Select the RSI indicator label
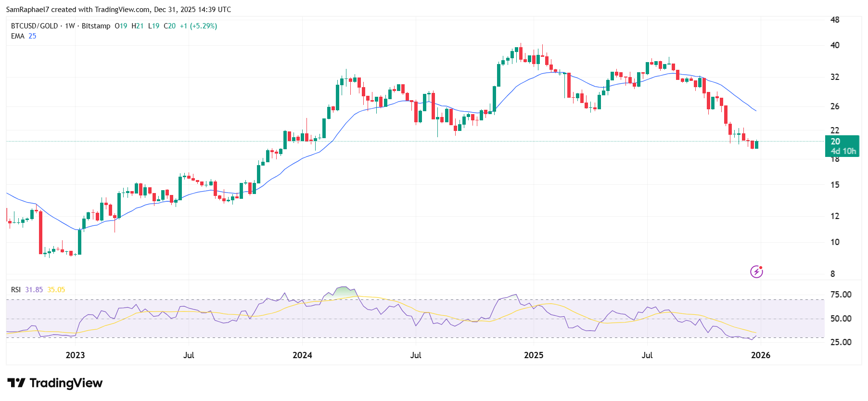 tap(16, 290)
